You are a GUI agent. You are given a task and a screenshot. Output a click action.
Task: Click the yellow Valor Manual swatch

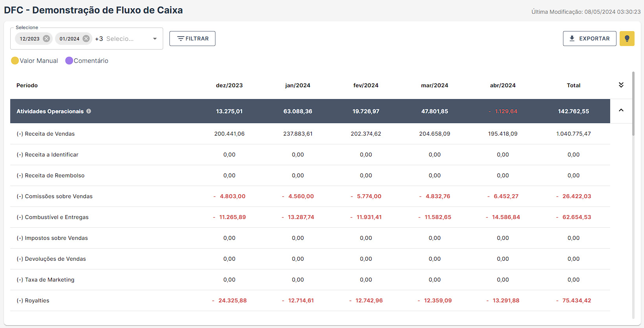15,61
